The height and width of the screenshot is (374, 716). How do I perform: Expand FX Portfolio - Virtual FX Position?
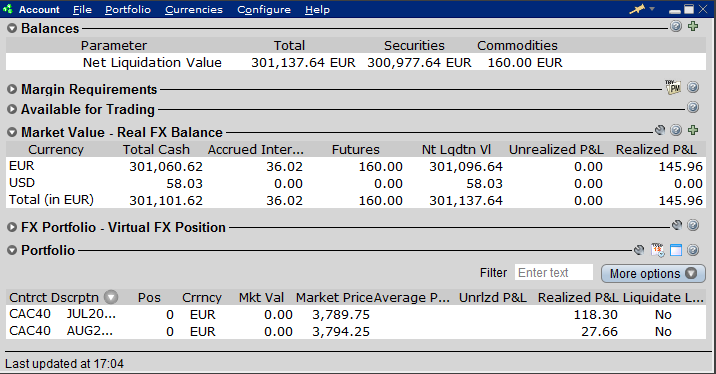point(12,227)
